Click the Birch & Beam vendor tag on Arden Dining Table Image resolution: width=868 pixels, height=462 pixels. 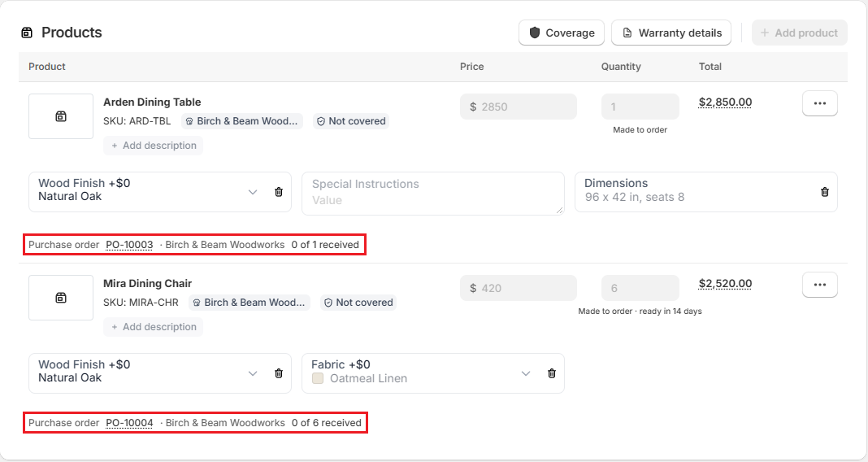tap(242, 121)
